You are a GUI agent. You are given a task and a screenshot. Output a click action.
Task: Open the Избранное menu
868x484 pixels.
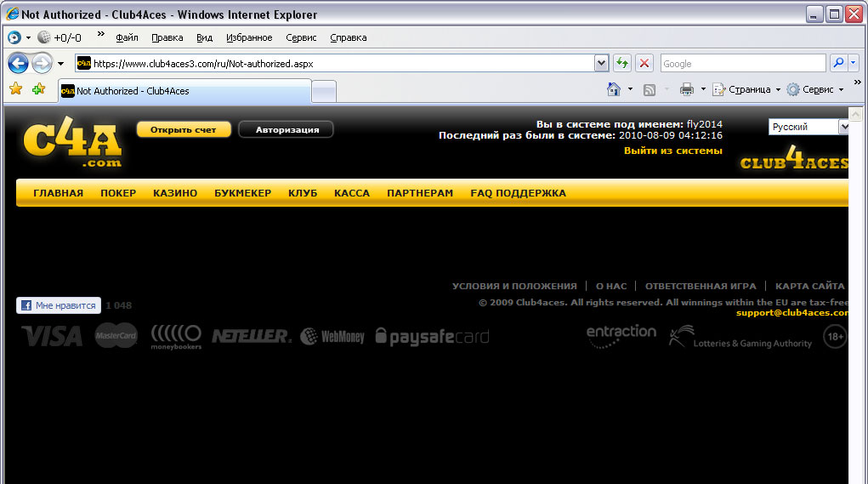(x=249, y=37)
